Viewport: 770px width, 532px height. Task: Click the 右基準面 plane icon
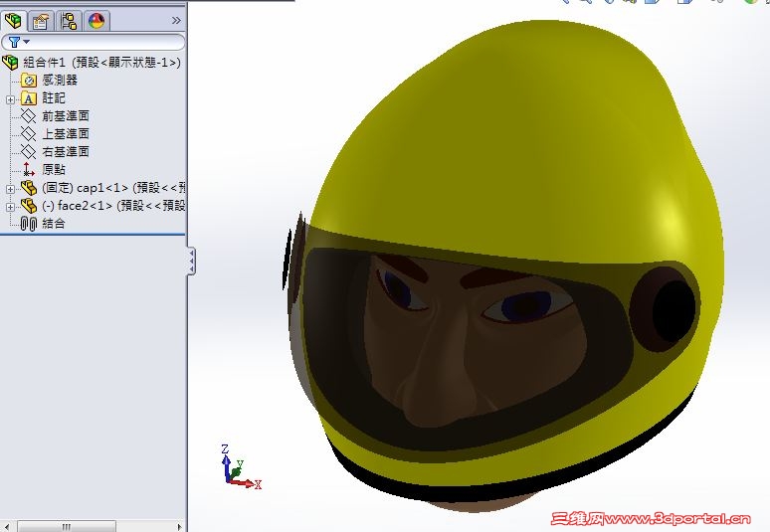[x=29, y=152]
